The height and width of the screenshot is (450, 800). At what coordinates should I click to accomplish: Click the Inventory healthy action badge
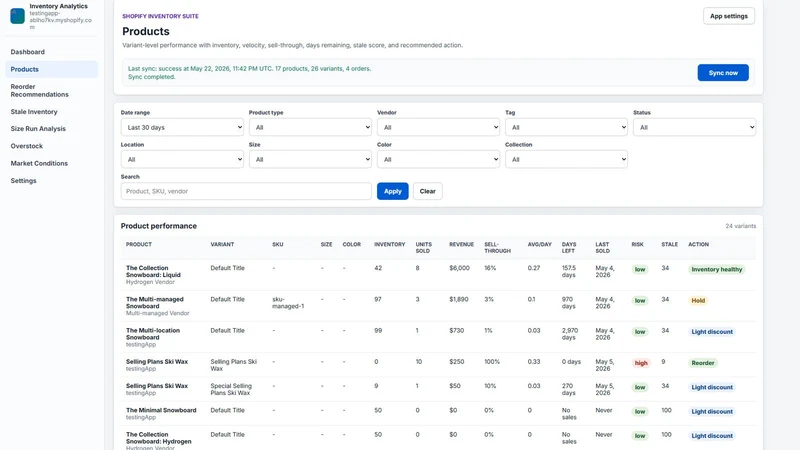[x=716, y=269]
